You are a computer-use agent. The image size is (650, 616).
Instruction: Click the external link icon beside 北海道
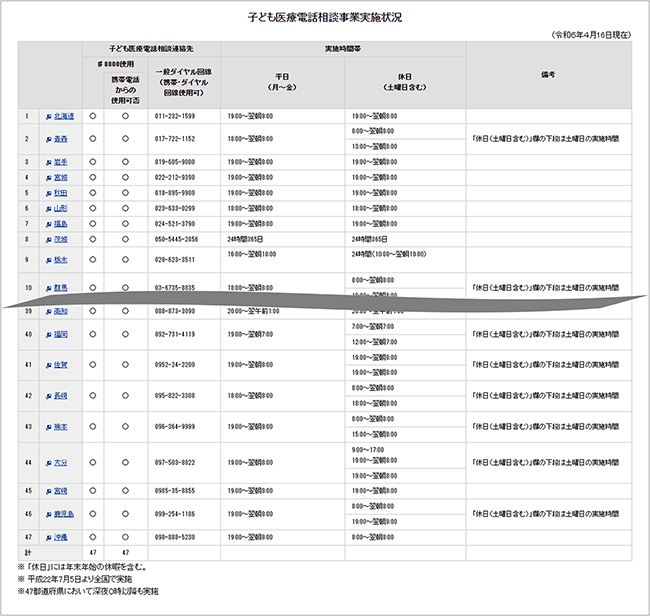48,116
